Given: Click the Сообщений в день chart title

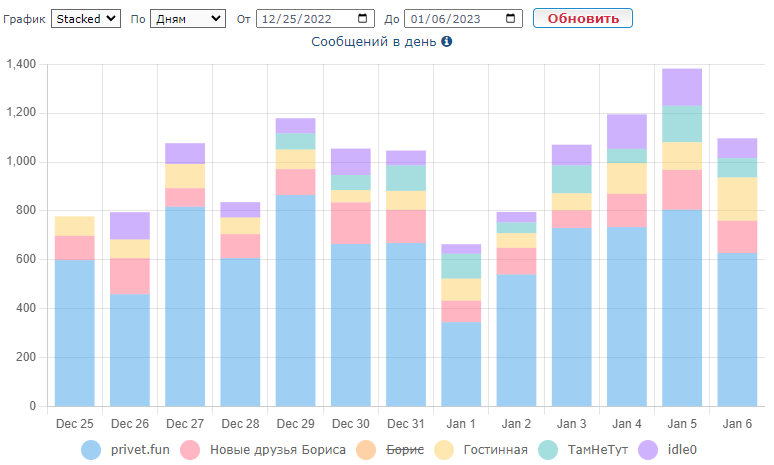Looking at the screenshot, I should (374, 41).
